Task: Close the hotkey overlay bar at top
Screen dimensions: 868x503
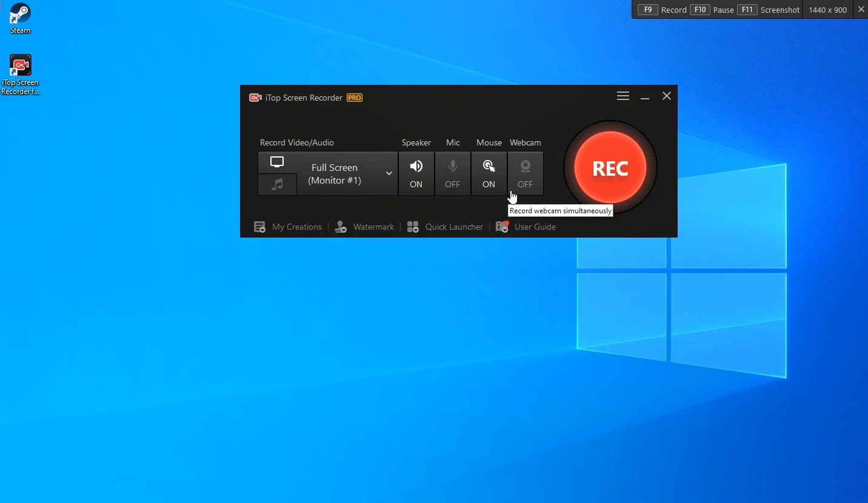Action: click(x=861, y=10)
